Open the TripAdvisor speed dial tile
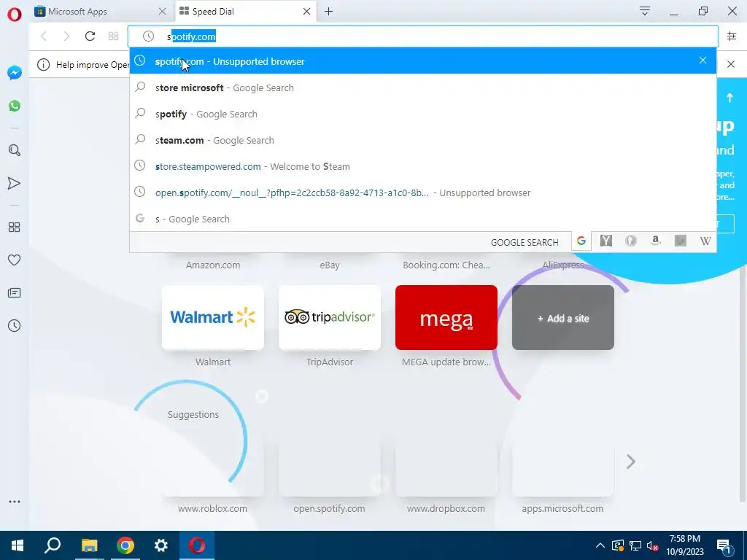The height and width of the screenshot is (560, 747). (x=330, y=317)
